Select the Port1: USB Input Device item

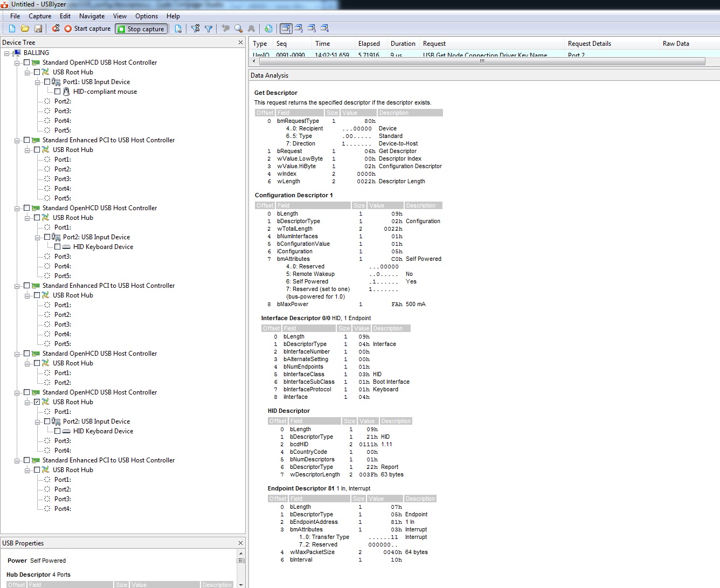click(x=96, y=82)
